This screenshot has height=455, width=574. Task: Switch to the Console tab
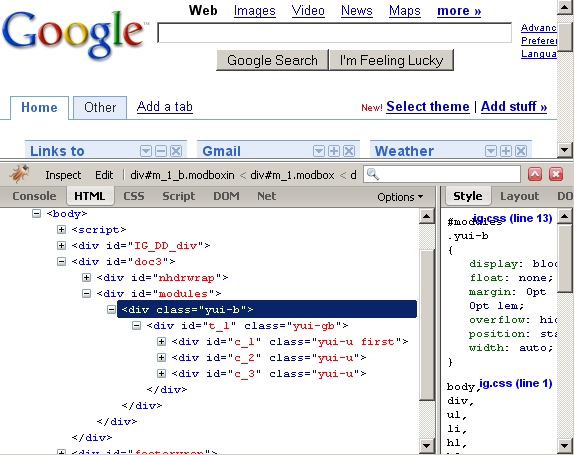click(34, 196)
